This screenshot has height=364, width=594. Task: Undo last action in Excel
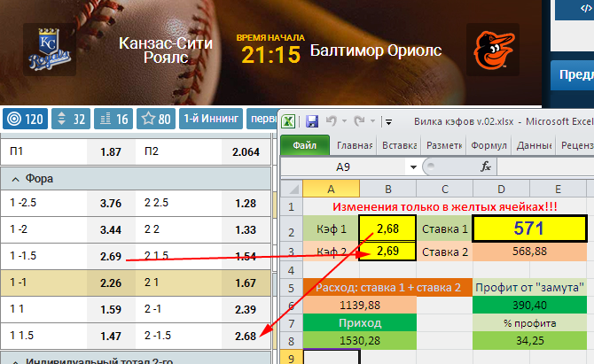coord(331,121)
